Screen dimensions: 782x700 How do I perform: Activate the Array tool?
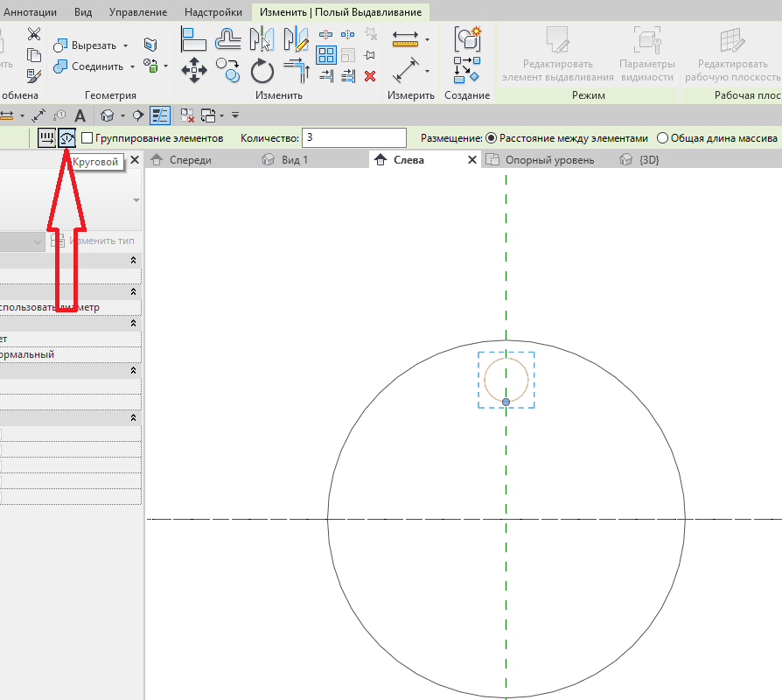point(326,55)
